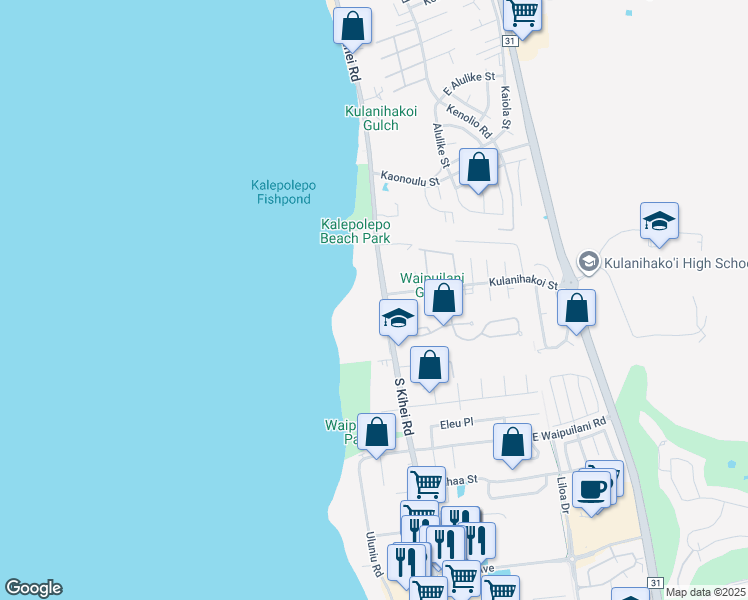Viewport: 748px width, 600px height.
Task: Open the Google logo link
Action: tap(33, 588)
